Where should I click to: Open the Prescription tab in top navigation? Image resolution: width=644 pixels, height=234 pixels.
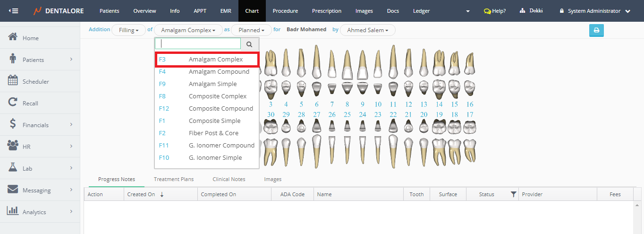click(326, 11)
